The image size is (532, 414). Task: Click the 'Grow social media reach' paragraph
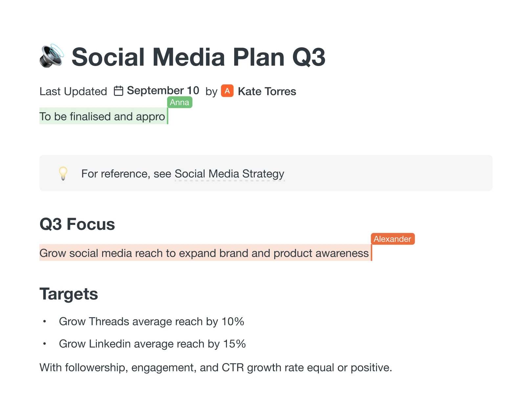(204, 253)
